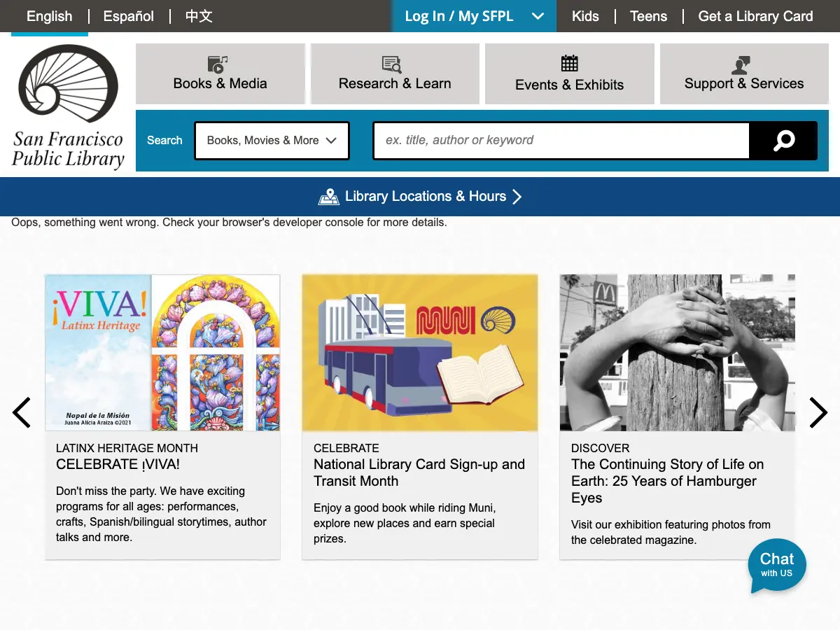The height and width of the screenshot is (630, 840).
Task: Click 'Don't miss the party' description text
Action: point(161,514)
